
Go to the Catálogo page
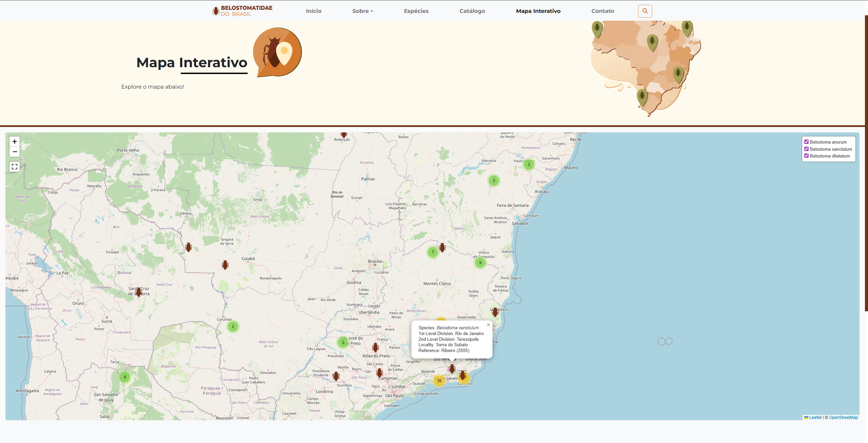472,11
